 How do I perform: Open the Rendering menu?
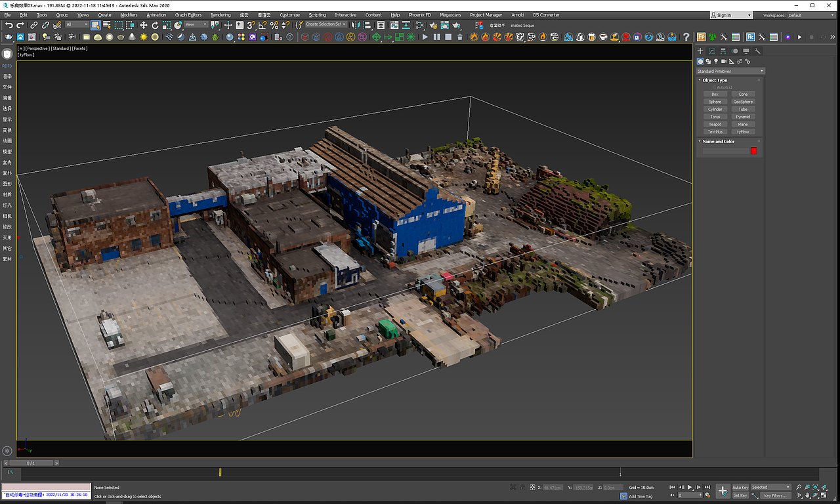(220, 15)
